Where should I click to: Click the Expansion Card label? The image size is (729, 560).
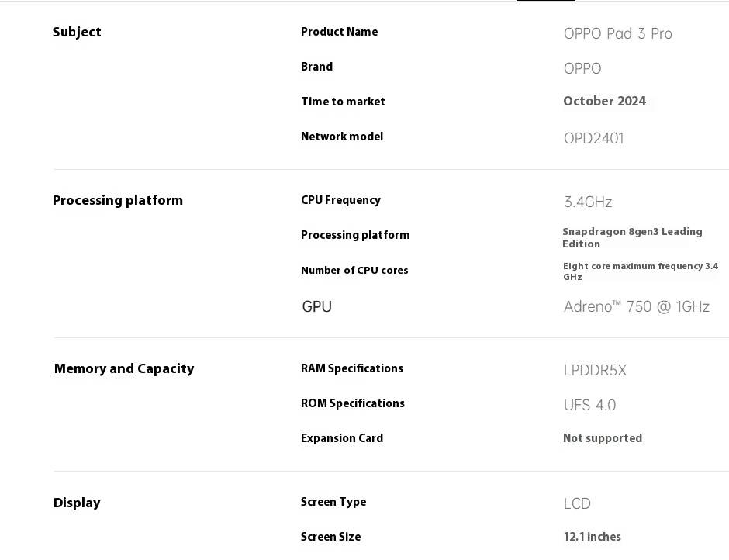[x=342, y=438]
